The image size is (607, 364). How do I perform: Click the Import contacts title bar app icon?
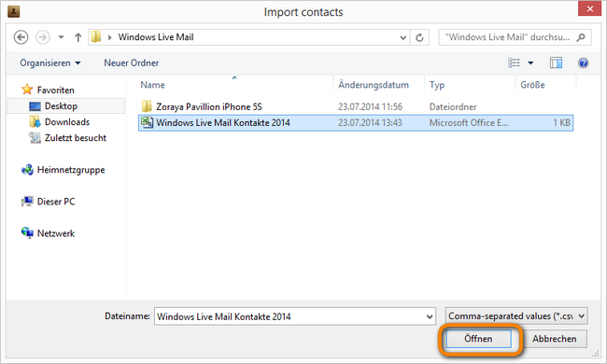pyautogui.click(x=14, y=11)
